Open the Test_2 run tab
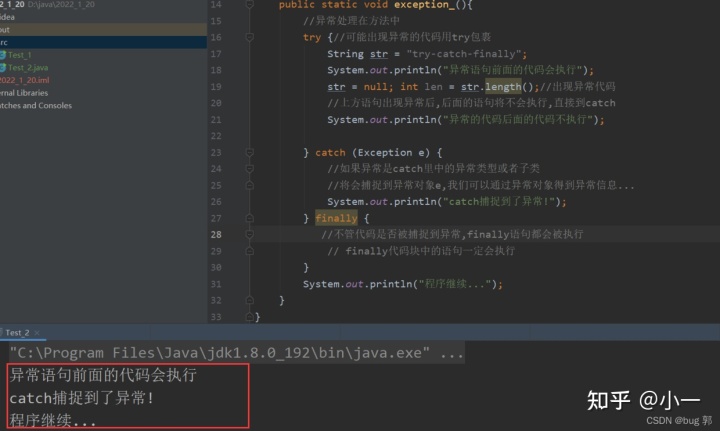Viewport: 720px width, 431px height. pyautogui.click(x=17, y=333)
